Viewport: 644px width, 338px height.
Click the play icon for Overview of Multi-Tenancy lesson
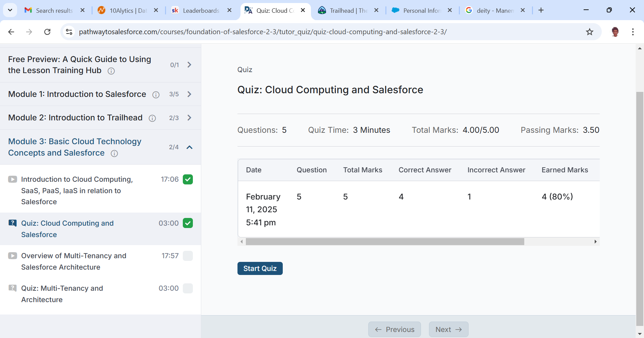12,256
